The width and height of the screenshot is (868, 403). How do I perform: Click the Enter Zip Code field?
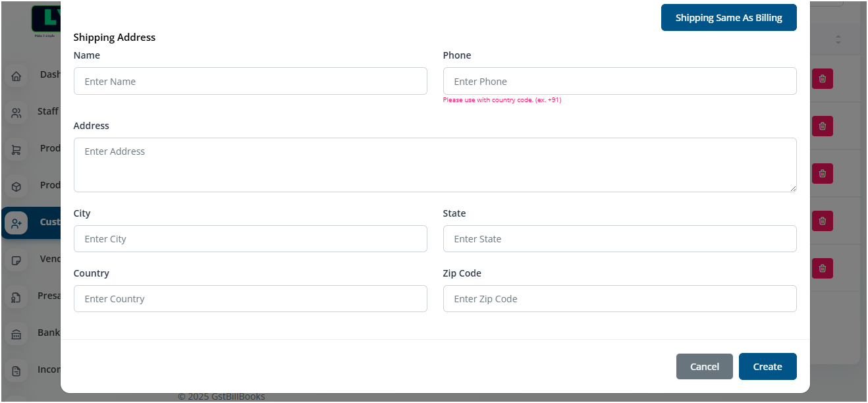[619, 299]
